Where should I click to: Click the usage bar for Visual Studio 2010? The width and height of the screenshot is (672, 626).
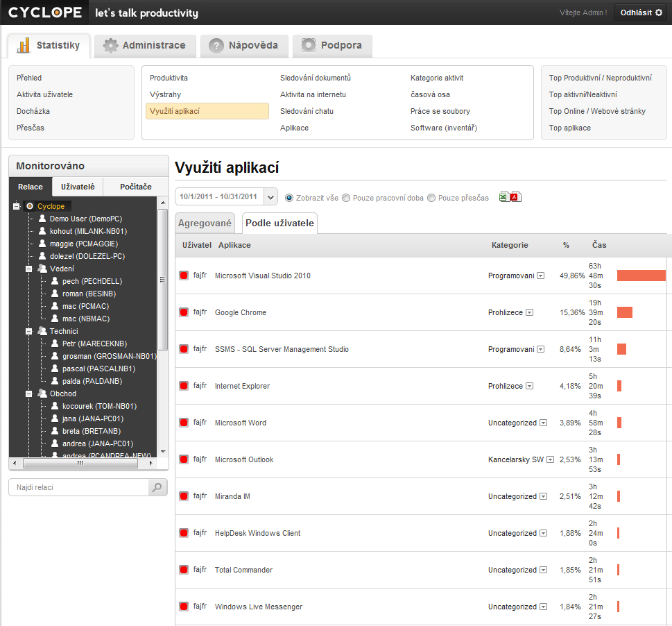641,276
